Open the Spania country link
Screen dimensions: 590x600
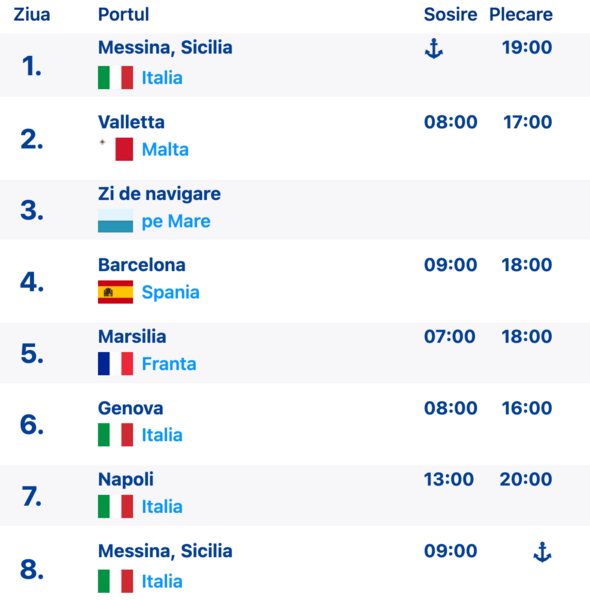171,292
